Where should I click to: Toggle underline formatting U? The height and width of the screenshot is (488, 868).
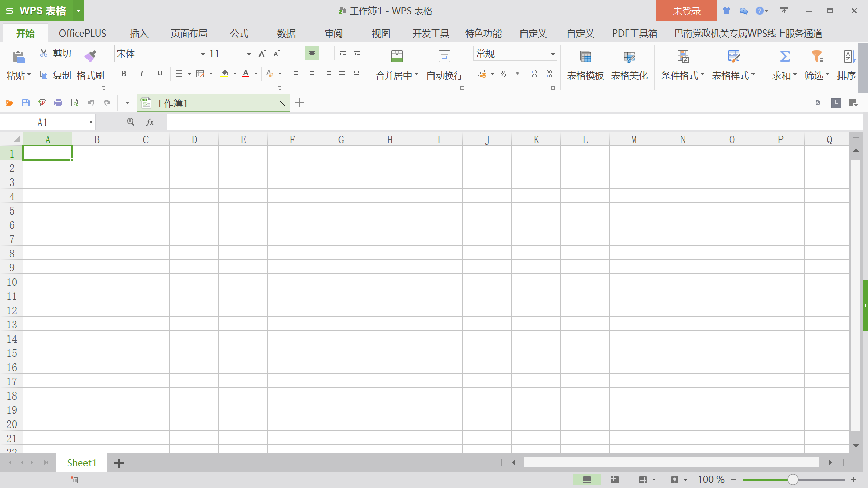tap(160, 74)
